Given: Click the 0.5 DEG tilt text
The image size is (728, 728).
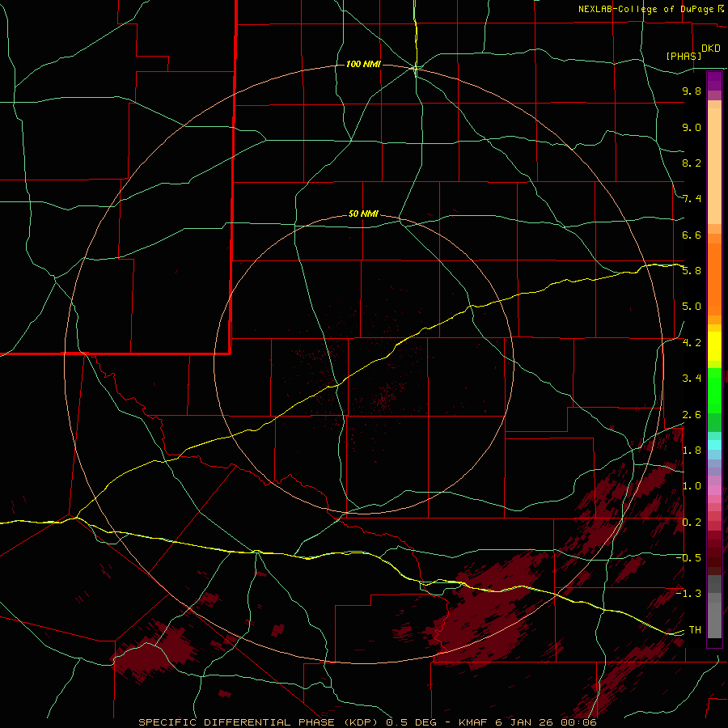Looking at the screenshot, I should (412, 722).
